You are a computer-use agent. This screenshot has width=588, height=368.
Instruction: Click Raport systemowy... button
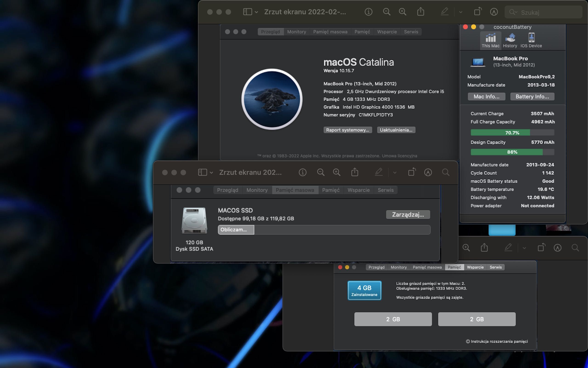pyautogui.click(x=348, y=130)
